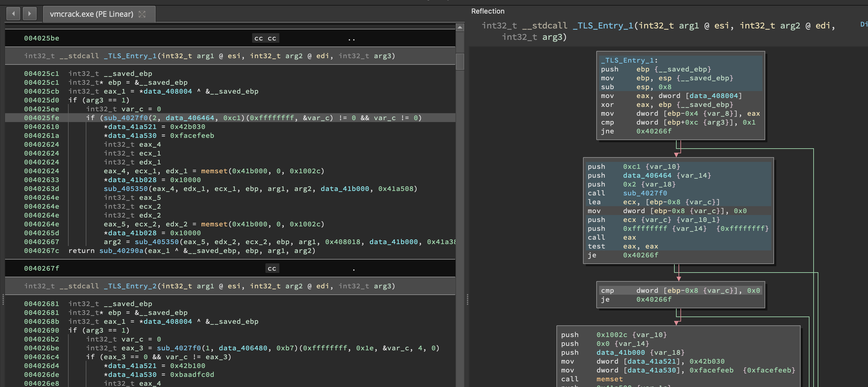Click the Reflection panel title

[x=487, y=11]
